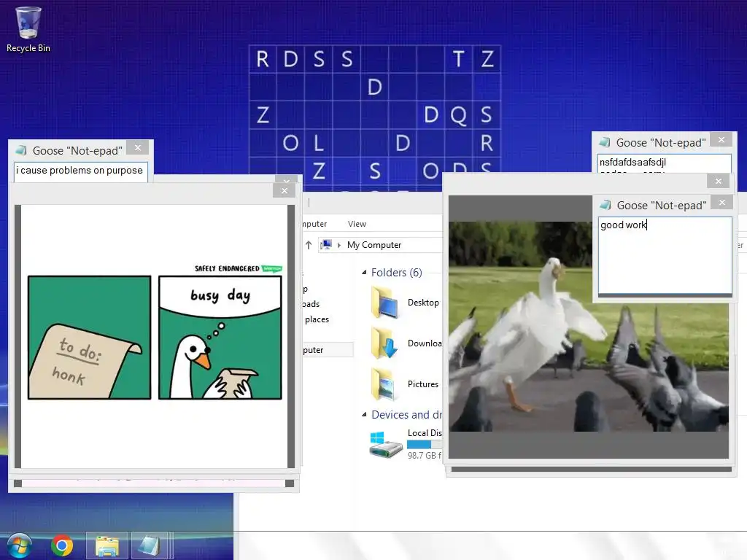
Task: Click the "My Computer" address text
Action: tap(374, 245)
